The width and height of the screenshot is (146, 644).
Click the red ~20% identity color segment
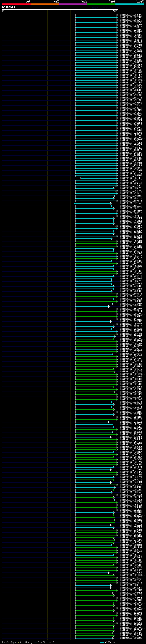tap(16, 4)
